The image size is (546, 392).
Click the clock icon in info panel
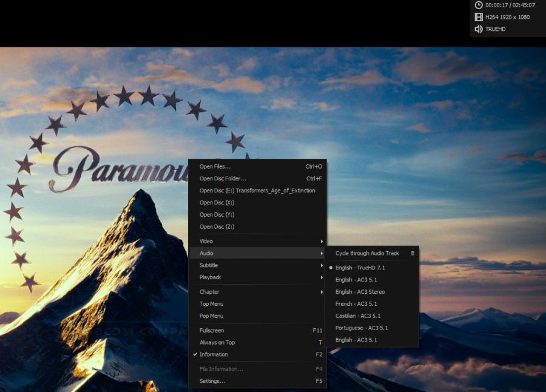479,5
